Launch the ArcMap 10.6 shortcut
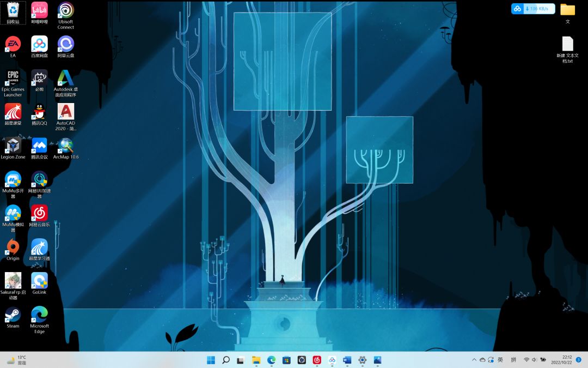This screenshot has height=368, width=588. click(x=66, y=148)
